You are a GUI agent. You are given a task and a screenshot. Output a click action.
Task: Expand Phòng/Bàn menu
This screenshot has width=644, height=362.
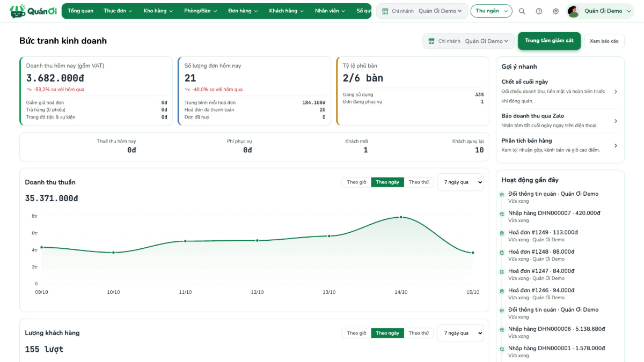201,11
